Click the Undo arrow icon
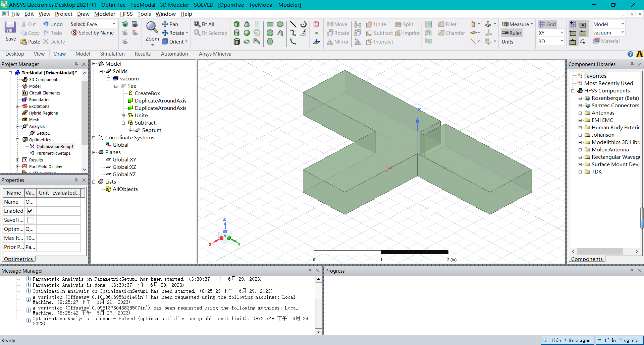The image size is (644, 345). (46, 24)
